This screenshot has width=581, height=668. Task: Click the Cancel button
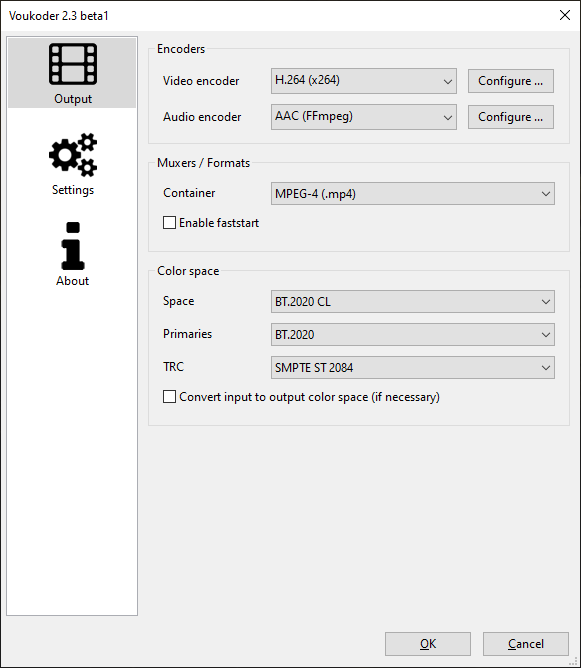[526, 644]
